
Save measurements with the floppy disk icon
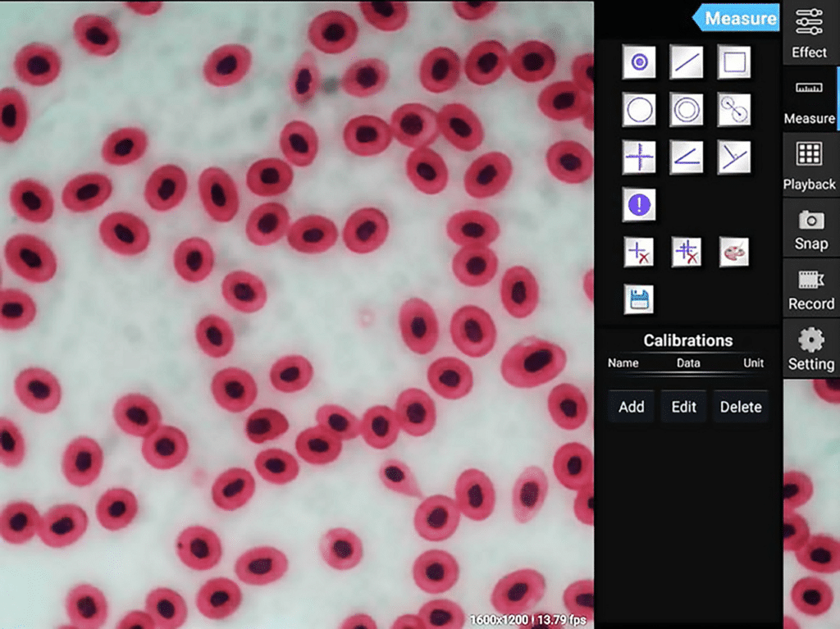(x=639, y=299)
